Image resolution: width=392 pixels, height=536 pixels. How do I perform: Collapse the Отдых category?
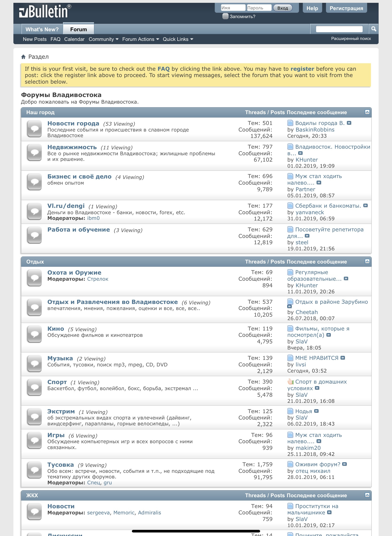pos(367,261)
